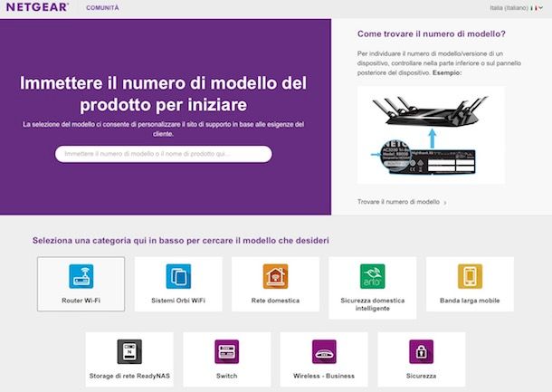Screen dimensions: 552x392
Task: Click the Sistemi Orbi WiFi icon
Action: click(x=178, y=276)
